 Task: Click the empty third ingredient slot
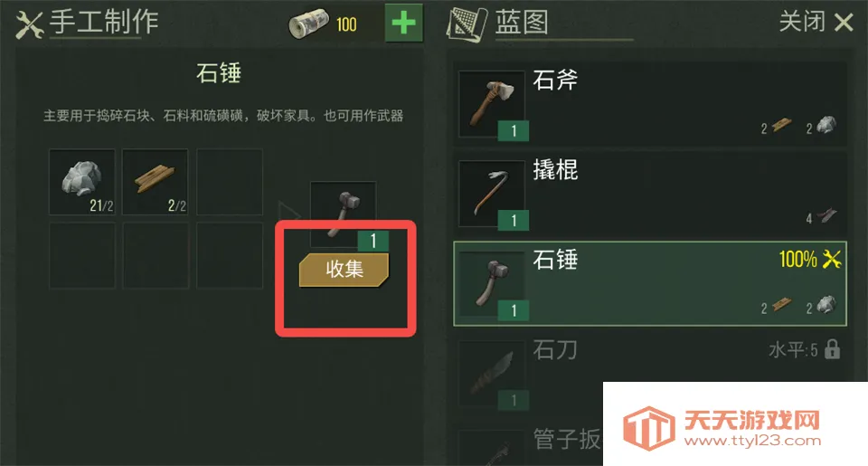[x=229, y=182]
